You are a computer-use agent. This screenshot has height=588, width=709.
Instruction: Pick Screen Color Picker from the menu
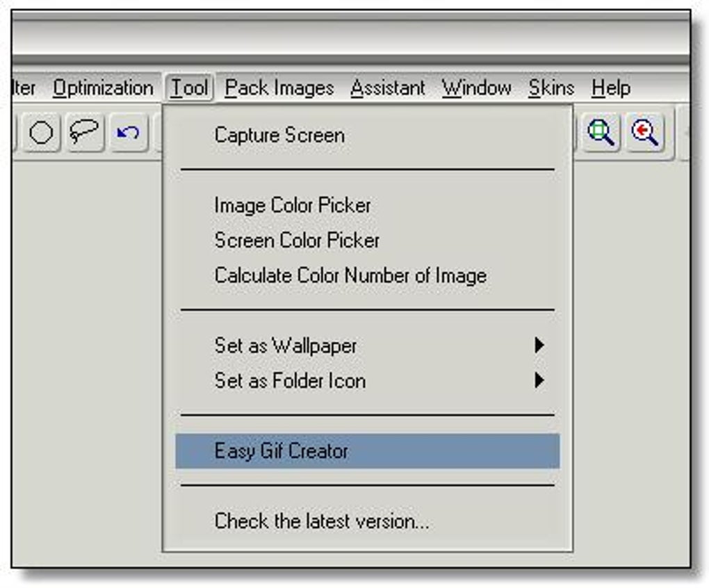[x=297, y=240]
